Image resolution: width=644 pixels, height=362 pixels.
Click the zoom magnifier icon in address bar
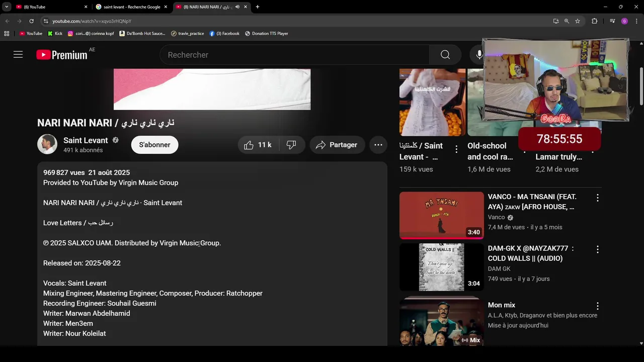pos(567,21)
